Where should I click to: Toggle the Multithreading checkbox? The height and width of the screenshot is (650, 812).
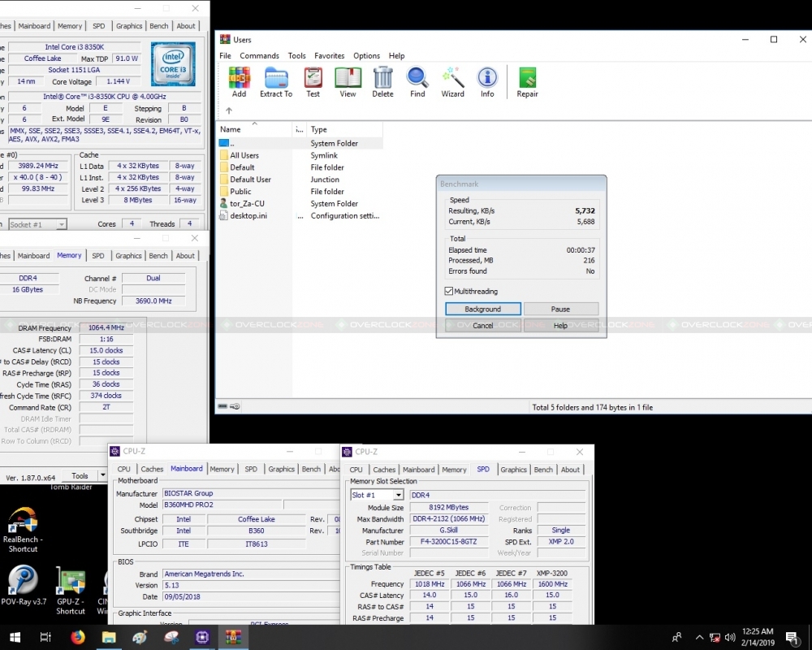(449, 292)
